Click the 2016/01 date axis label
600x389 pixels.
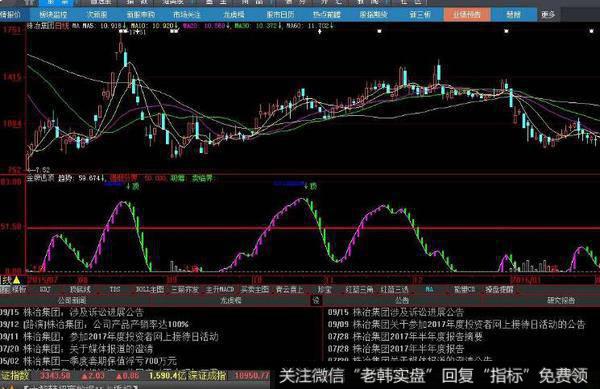pos(525,280)
